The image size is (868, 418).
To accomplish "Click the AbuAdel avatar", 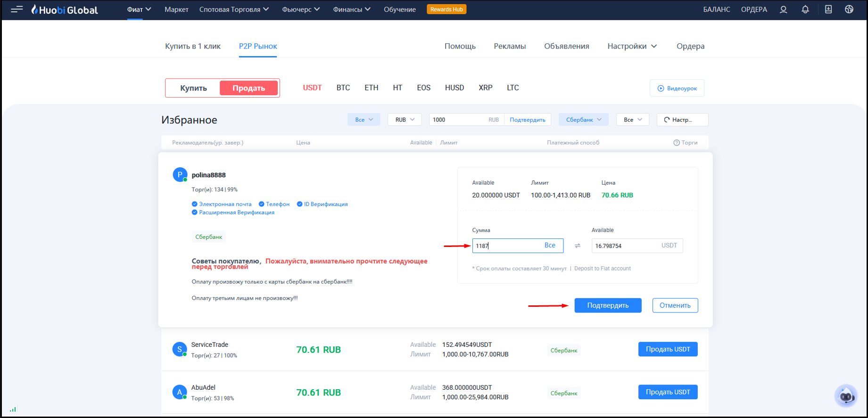I will (180, 392).
